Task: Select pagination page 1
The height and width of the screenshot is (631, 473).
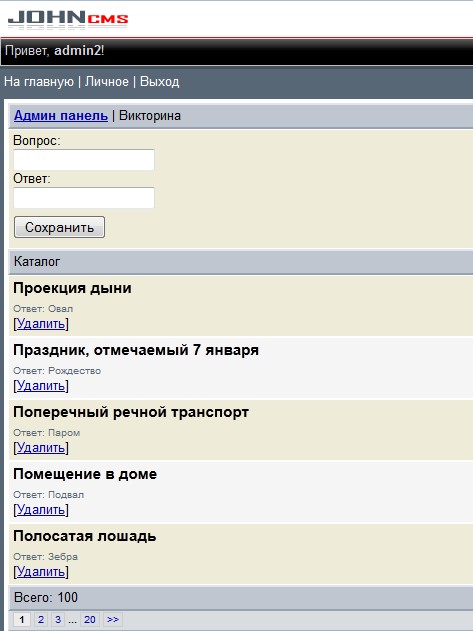Action: (22, 619)
